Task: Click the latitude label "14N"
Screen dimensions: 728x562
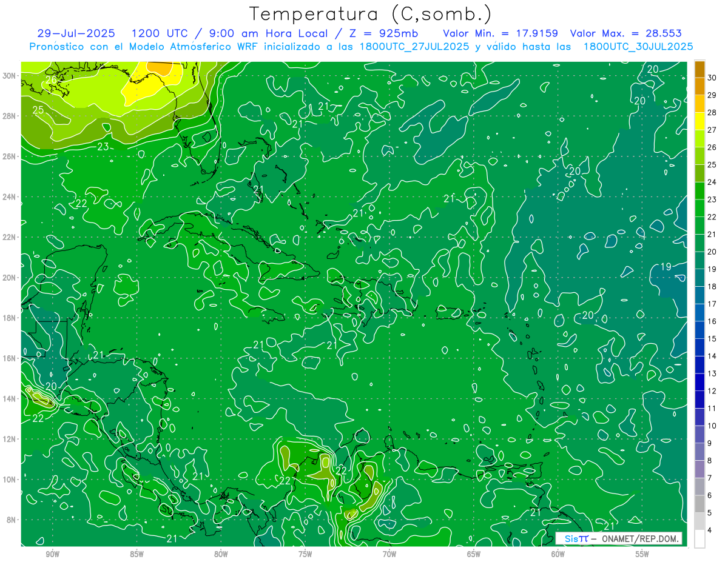Action: click(9, 399)
